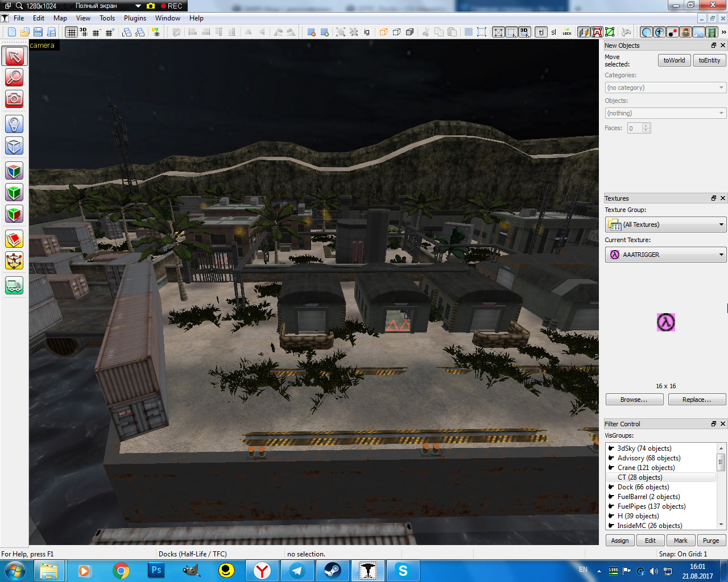
Task: Expand the Current Texture AAATRIGGER dropdown
Action: (x=665, y=255)
